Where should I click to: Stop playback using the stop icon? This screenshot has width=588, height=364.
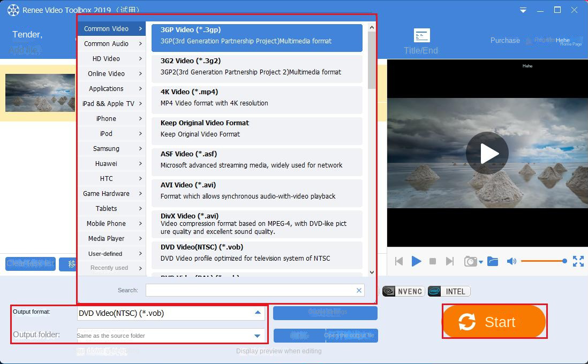pyautogui.click(x=433, y=261)
